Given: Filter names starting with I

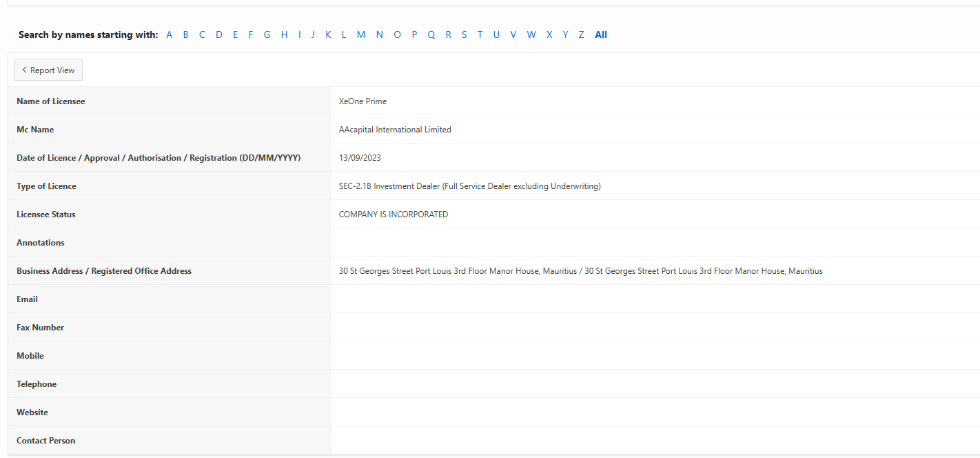Looking at the screenshot, I should point(300,34).
